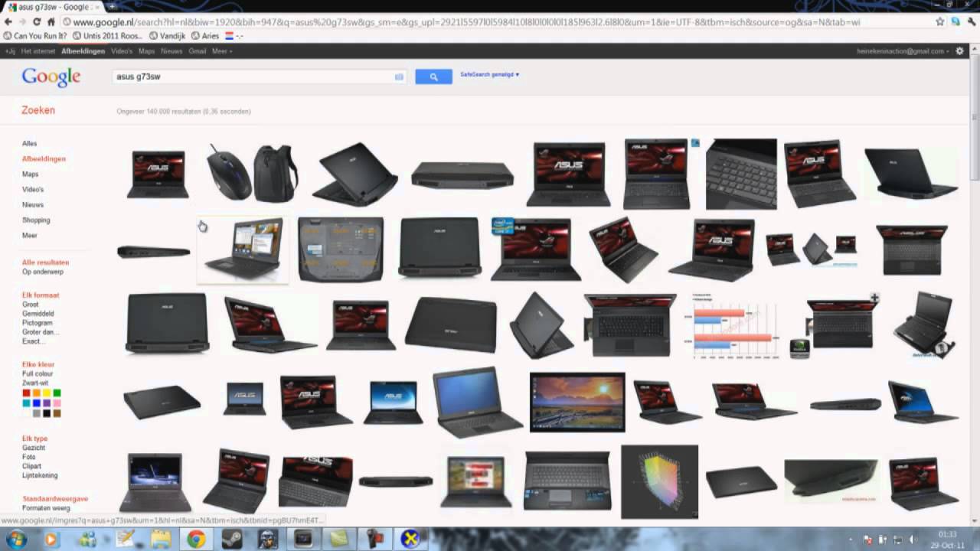Viewport: 980px width, 551px height.
Task: Pick the green color swatch filter
Action: [56, 393]
